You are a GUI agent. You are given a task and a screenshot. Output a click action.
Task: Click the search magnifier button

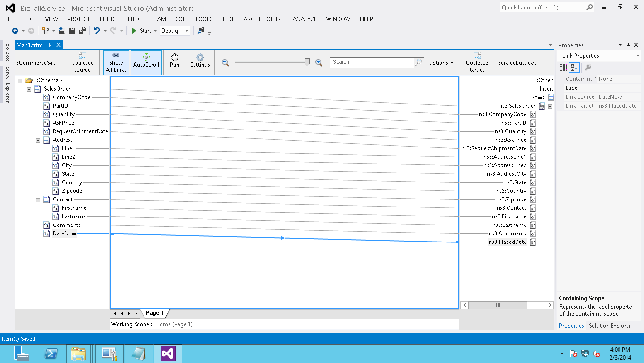point(419,62)
